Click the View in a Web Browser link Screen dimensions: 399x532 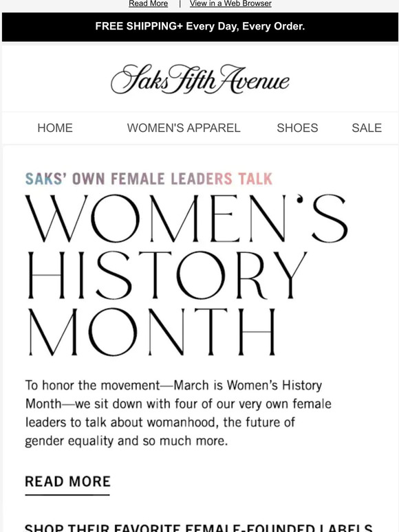230,3
